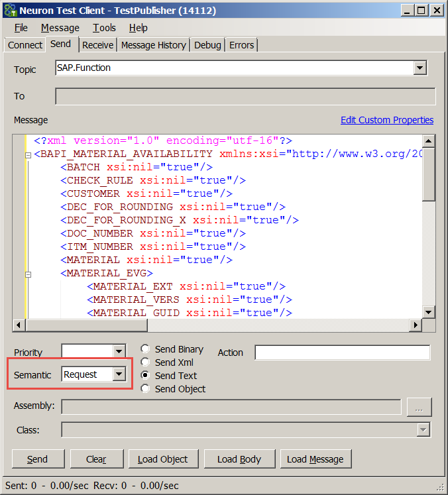The image size is (448, 495).
Task: Open the Tools menu
Action: pos(104,28)
